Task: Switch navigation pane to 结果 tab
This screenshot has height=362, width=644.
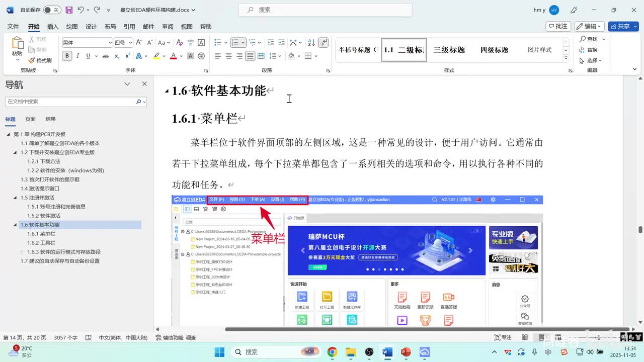Action: [x=51, y=119]
